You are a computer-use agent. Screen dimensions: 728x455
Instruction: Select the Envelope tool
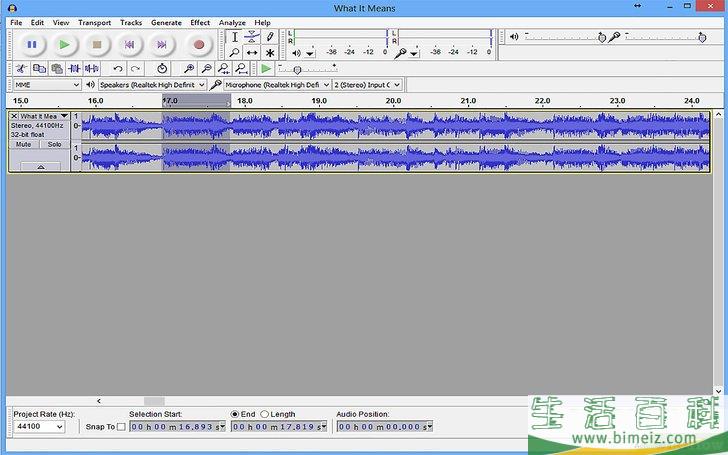click(252, 37)
